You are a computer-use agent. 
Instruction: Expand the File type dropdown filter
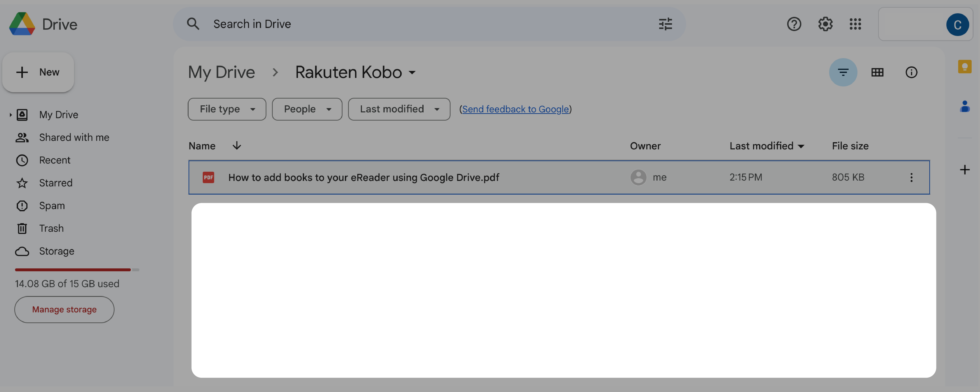tap(226, 109)
